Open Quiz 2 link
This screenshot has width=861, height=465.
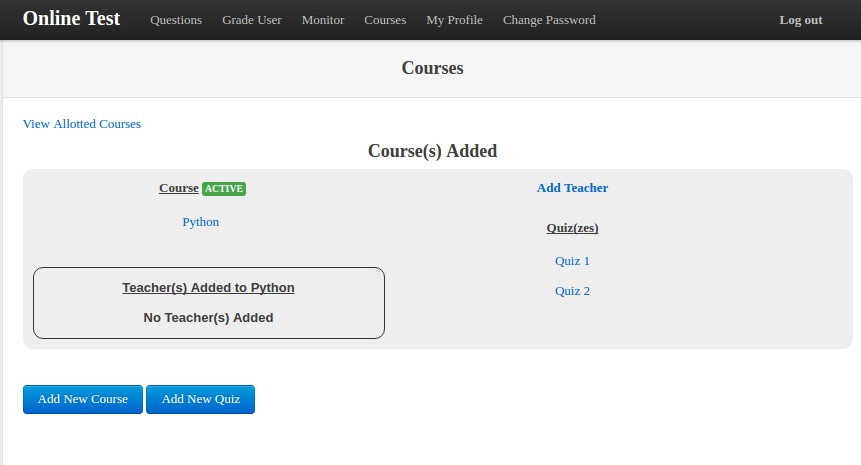click(x=572, y=291)
